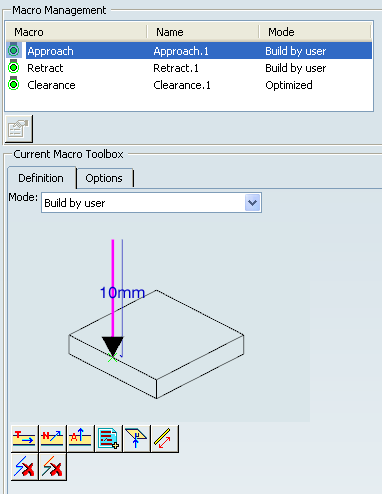Add a Normal motion to macro
Image resolution: width=382 pixels, height=494 pixels.
click(53, 439)
